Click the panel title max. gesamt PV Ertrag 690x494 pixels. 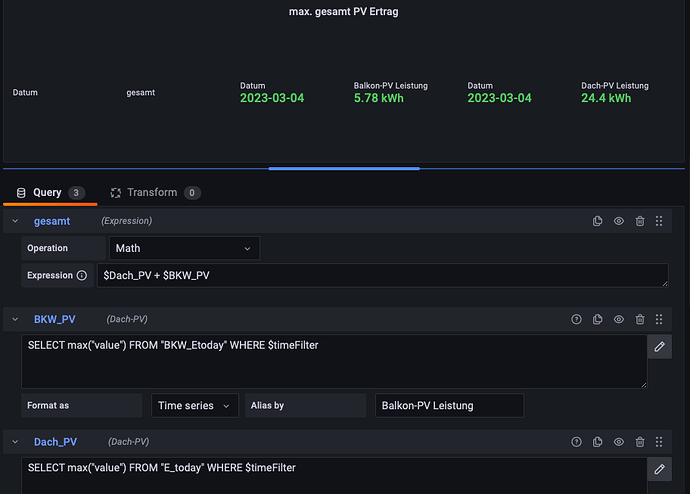[x=343, y=12]
